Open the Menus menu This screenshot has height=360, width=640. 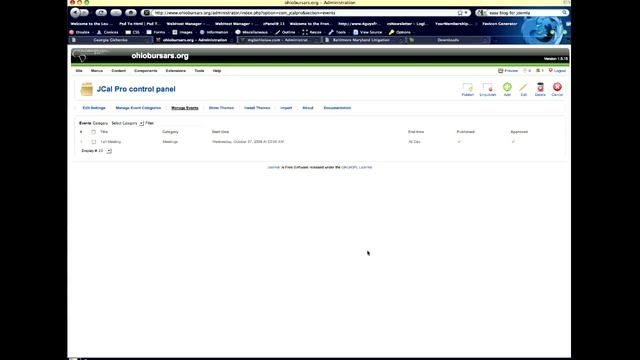(97, 71)
